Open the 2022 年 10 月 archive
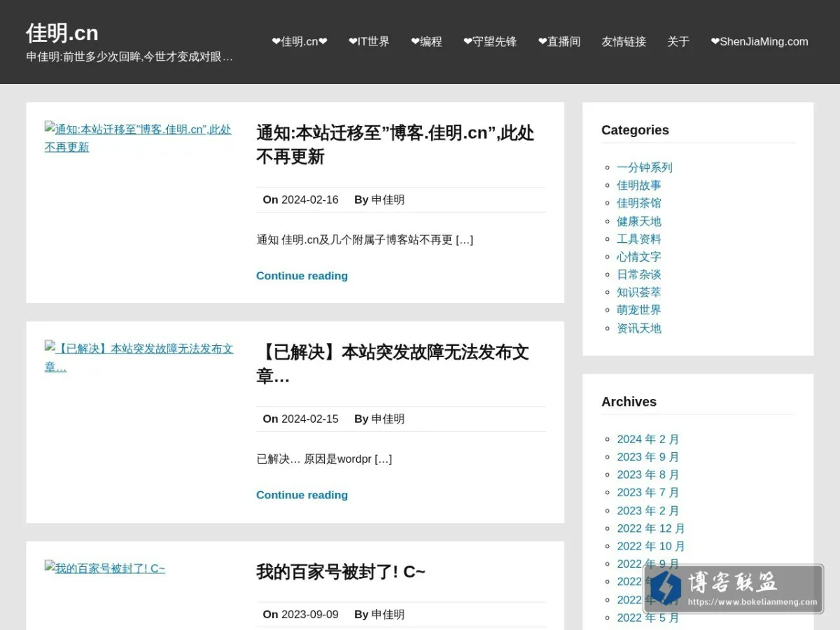 click(651, 546)
